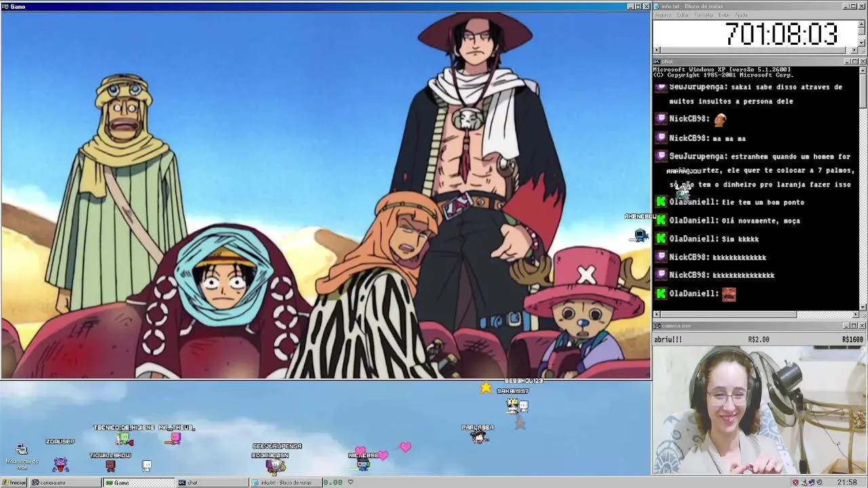Click the emote in OlaDaniell's last message
The width and height of the screenshot is (868, 488).
point(728,294)
